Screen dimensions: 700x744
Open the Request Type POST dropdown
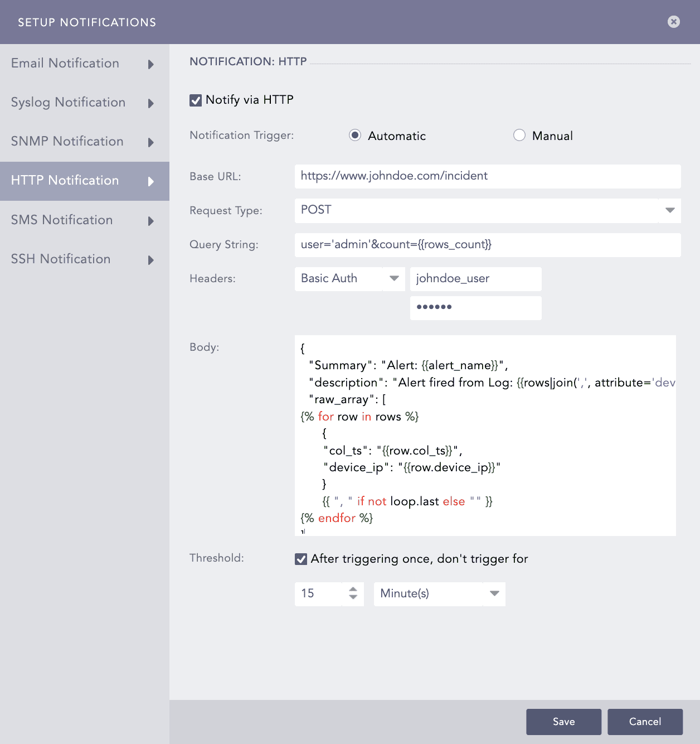click(x=669, y=210)
